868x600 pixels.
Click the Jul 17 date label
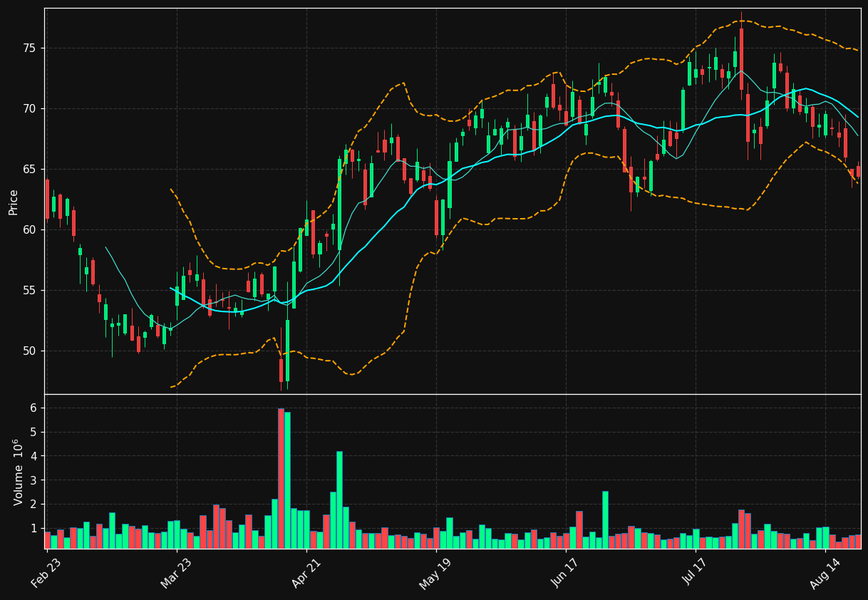coord(695,573)
